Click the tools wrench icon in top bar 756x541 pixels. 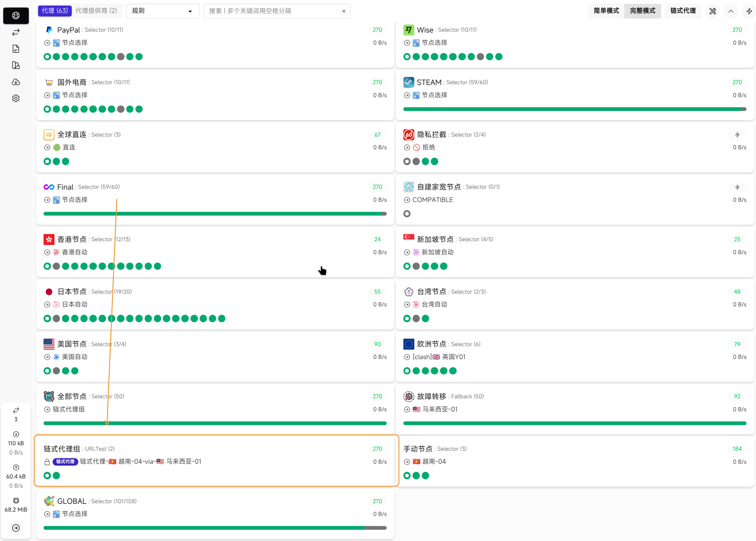click(713, 11)
